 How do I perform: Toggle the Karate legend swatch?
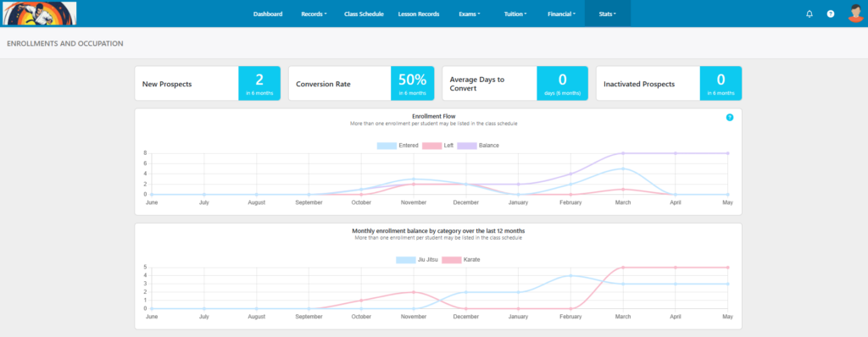pyautogui.click(x=451, y=260)
